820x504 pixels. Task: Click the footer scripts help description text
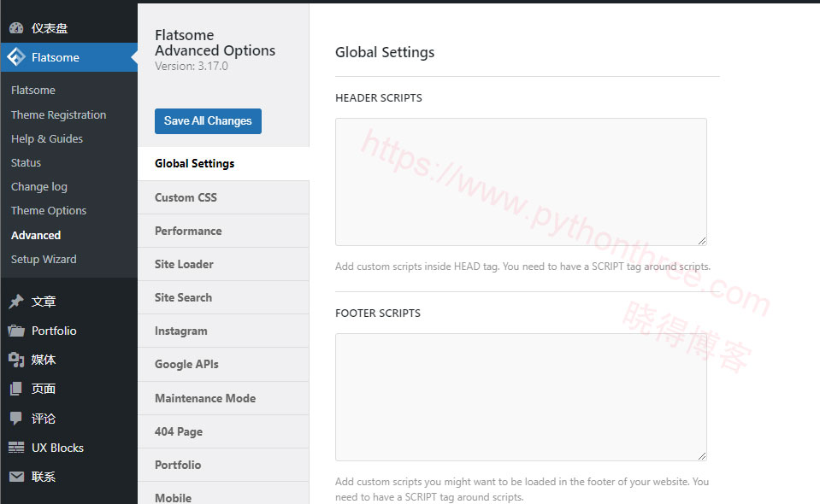pos(522,489)
